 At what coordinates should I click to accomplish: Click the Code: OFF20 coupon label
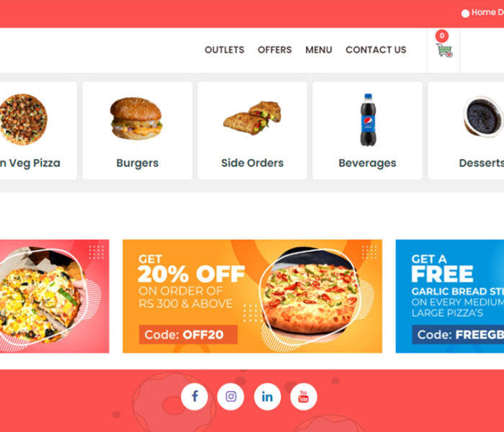188,335
